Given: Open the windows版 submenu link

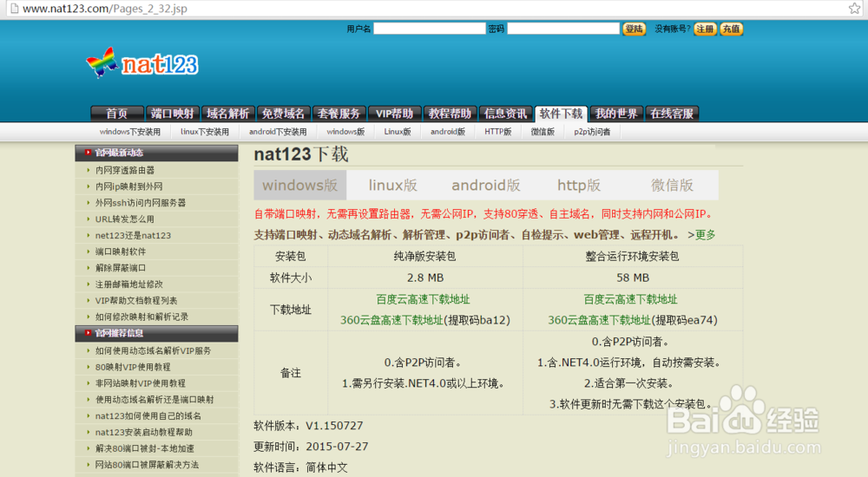Looking at the screenshot, I should 346,132.
